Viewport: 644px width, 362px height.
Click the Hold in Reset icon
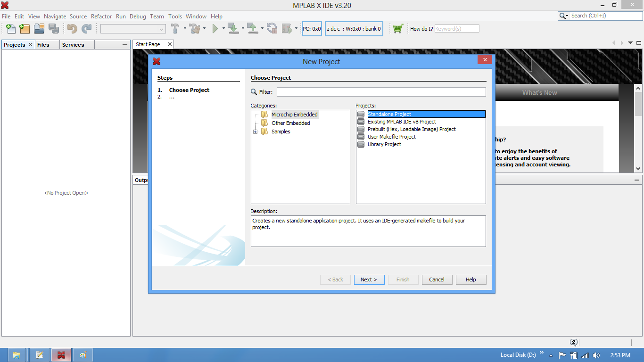272,29
